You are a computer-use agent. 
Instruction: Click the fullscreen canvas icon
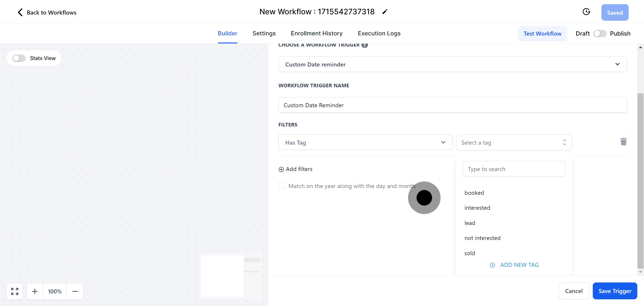click(x=15, y=291)
